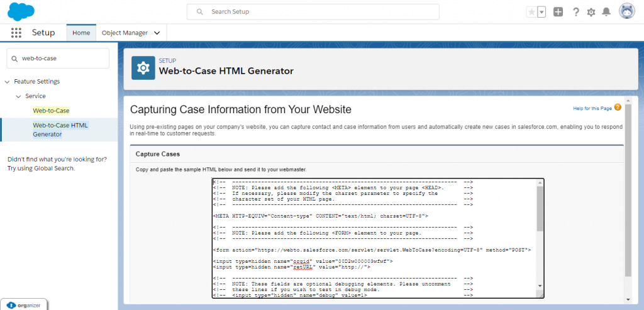
Task: Click the SETUP breadcrumb label
Action: (167, 61)
